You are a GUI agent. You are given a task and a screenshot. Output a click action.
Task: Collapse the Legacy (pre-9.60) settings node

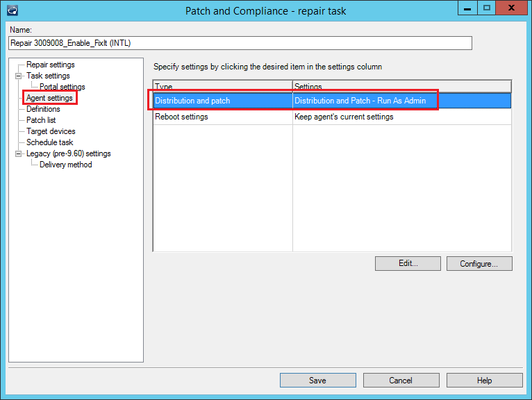pos(19,153)
